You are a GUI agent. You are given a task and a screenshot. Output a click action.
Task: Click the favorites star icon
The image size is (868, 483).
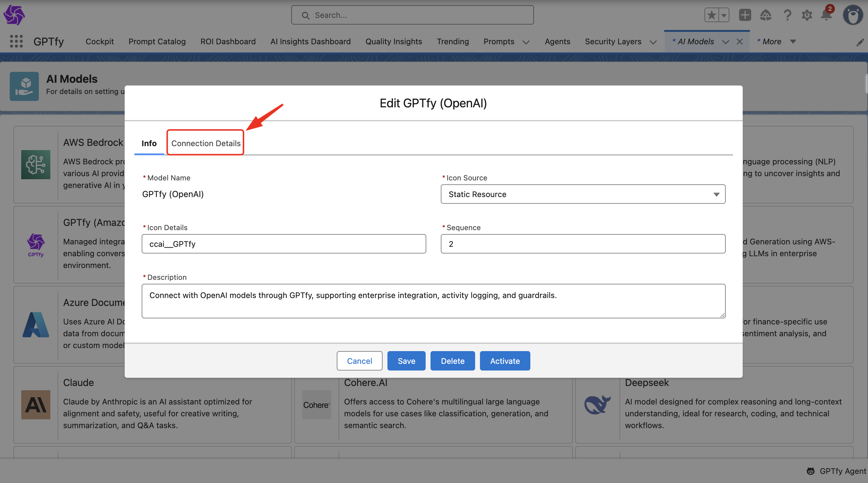(711, 15)
